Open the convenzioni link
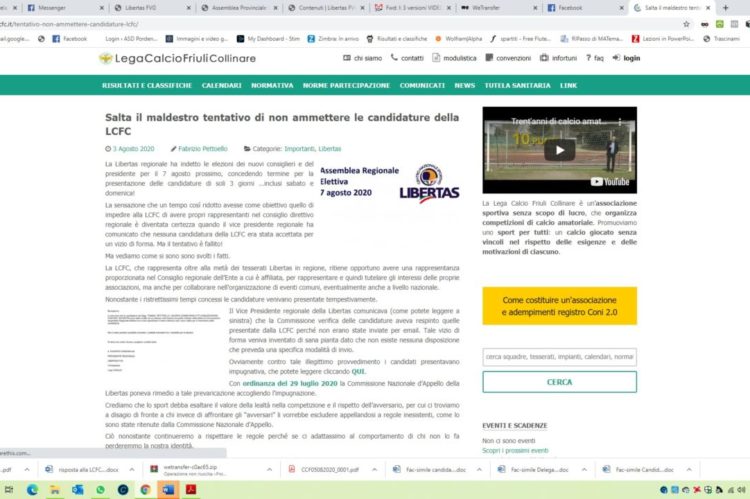This screenshot has height=499, width=750. click(508, 58)
